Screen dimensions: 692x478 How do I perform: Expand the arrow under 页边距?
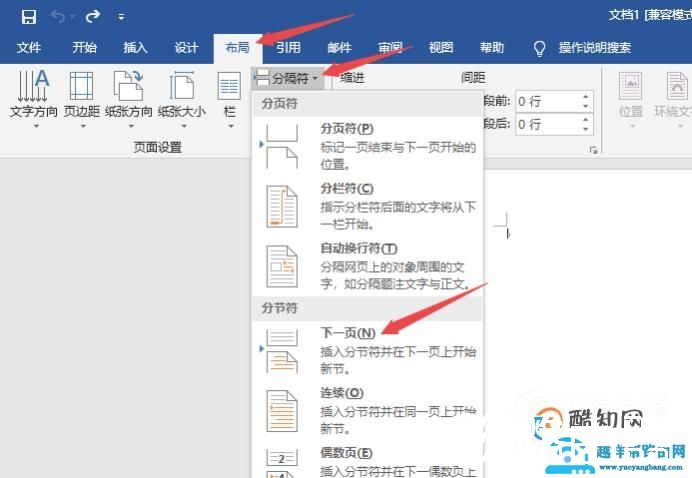(x=83, y=127)
